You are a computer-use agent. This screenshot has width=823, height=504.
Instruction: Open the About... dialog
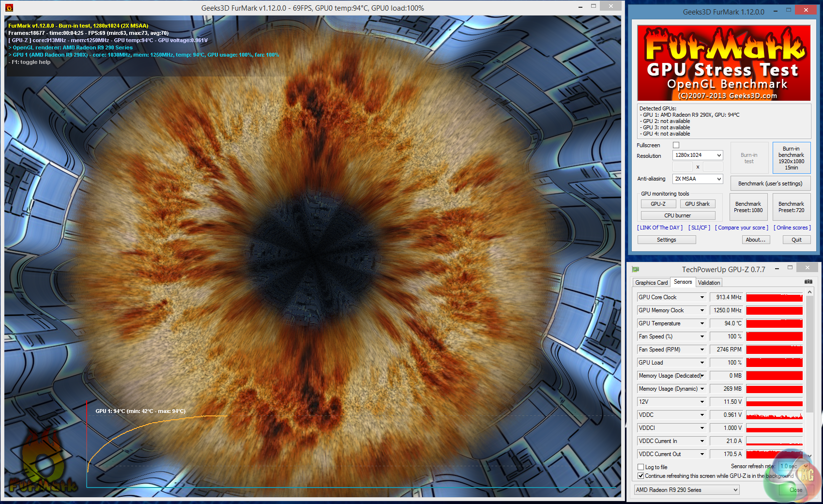[755, 240]
